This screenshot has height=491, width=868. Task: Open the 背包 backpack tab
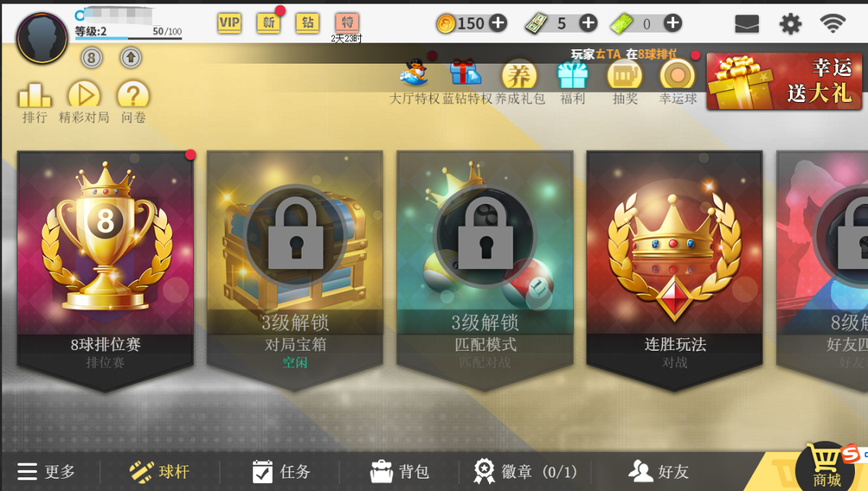tap(399, 472)
